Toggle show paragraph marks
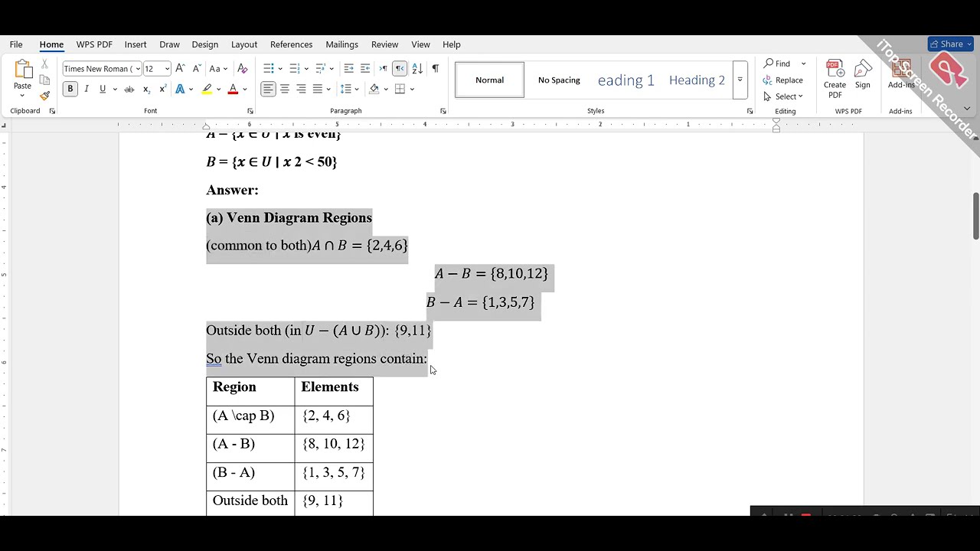The height and width of the screenshot is (551, 980). tap(435, 68)
